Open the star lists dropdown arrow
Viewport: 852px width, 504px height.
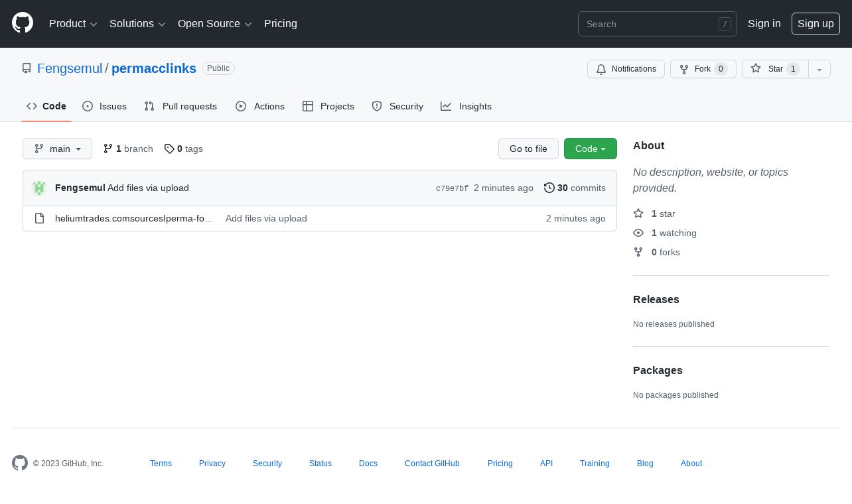click(x=819, y=69)
